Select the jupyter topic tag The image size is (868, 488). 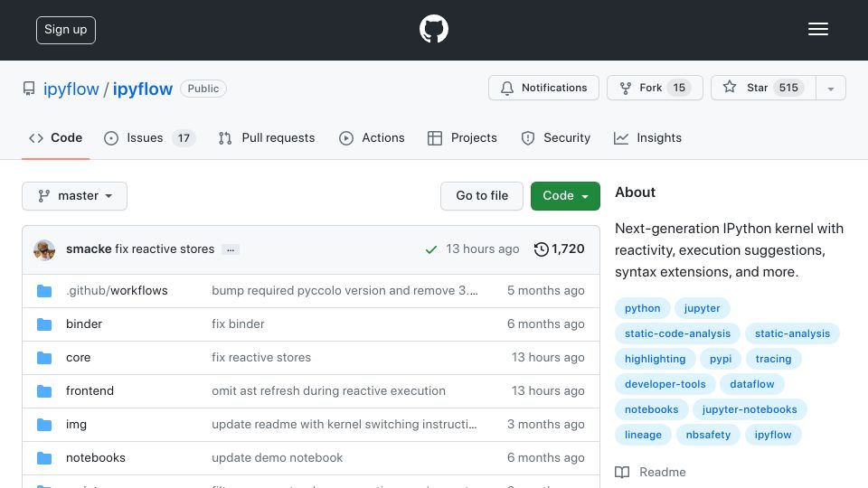pos(702,308)
